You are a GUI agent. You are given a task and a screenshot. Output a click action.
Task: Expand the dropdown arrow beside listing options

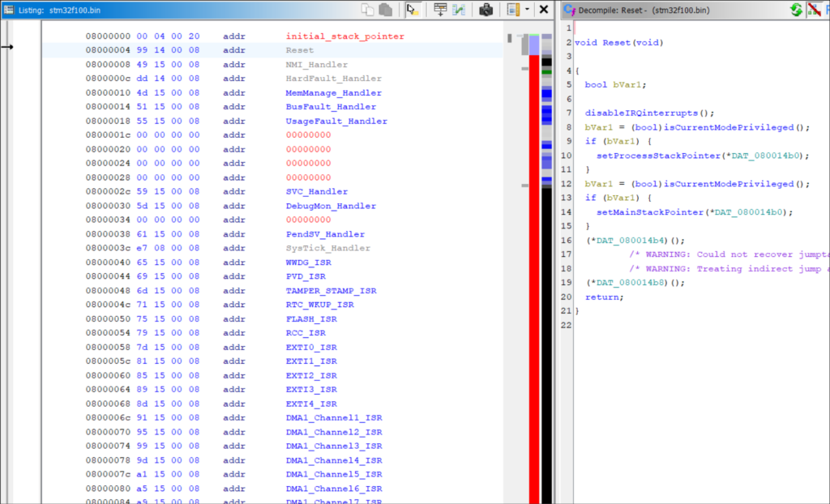pyautogui.click(x=527, y=10)
